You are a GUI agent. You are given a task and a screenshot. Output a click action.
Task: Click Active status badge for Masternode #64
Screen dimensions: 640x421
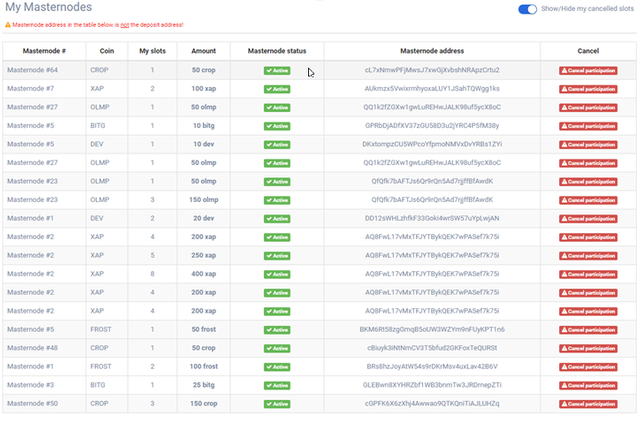coord(277,70)
